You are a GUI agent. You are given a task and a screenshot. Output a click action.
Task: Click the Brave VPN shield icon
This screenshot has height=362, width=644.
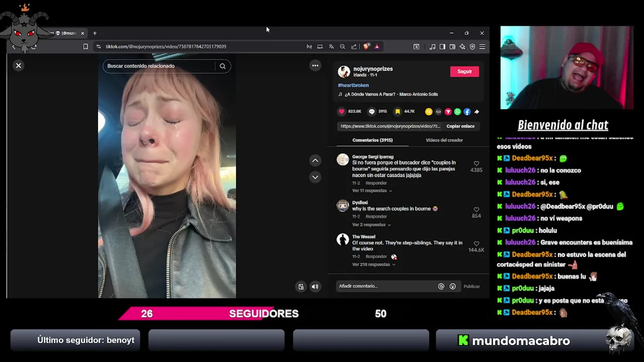(x=472, y=46)
